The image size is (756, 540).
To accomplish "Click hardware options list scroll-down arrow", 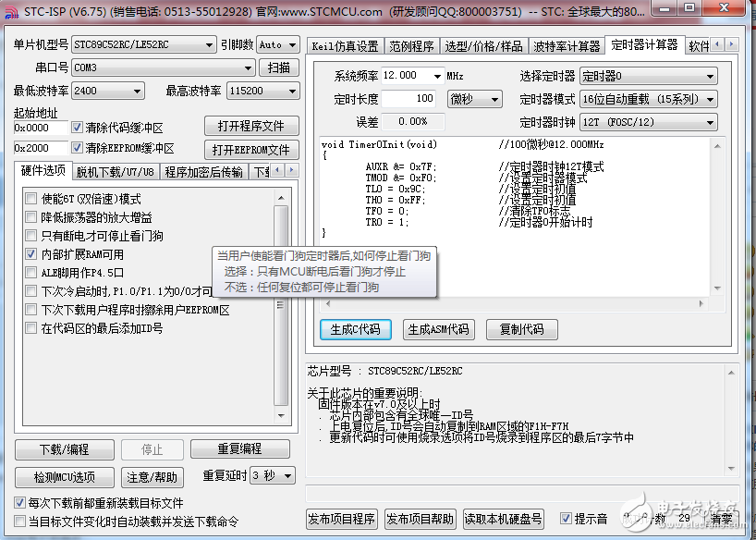I will coord(281,415).
